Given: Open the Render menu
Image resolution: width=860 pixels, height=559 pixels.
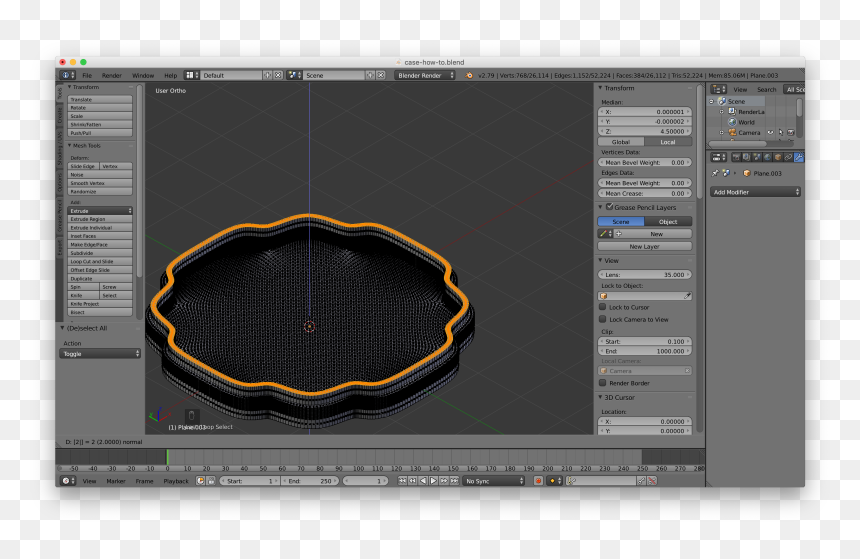Looking at the screenshot, I should coord(111,75).
